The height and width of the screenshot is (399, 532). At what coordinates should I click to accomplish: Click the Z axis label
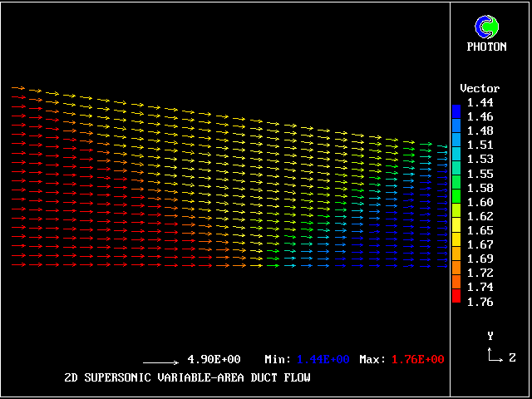pos(512,358)
